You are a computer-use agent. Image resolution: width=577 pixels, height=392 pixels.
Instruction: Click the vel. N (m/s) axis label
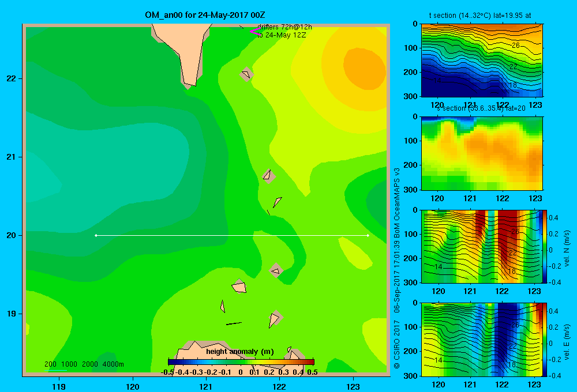[x=567, y=248]
